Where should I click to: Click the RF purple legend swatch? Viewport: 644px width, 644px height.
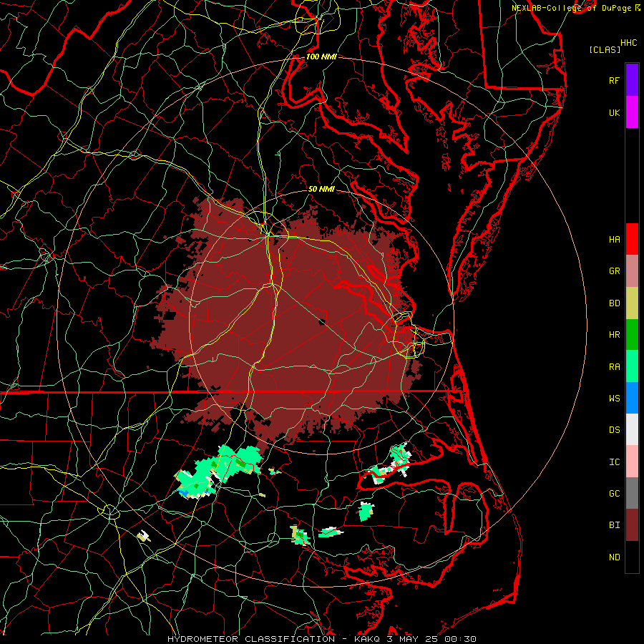pos(632,80)
